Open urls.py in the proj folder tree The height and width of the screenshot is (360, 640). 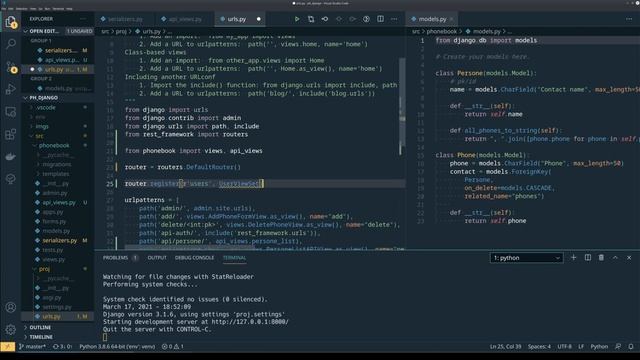(x=51, y=316)
